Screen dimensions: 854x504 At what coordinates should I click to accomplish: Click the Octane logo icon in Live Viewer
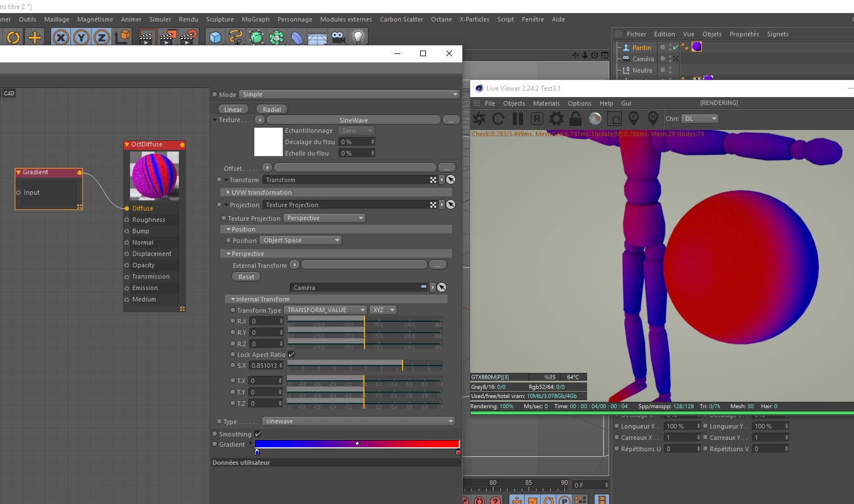479,119
